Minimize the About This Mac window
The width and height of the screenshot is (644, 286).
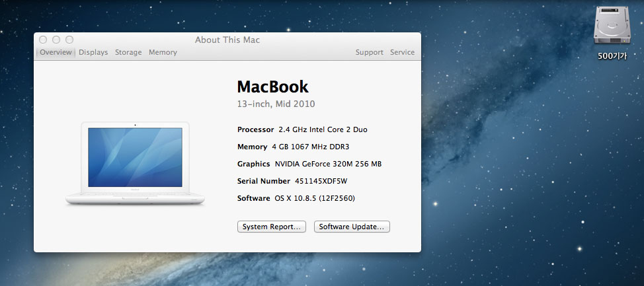point(56,40)
